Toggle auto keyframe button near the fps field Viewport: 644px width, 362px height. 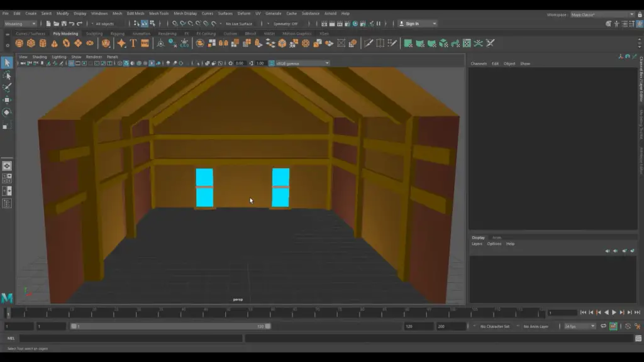[613, 326]
